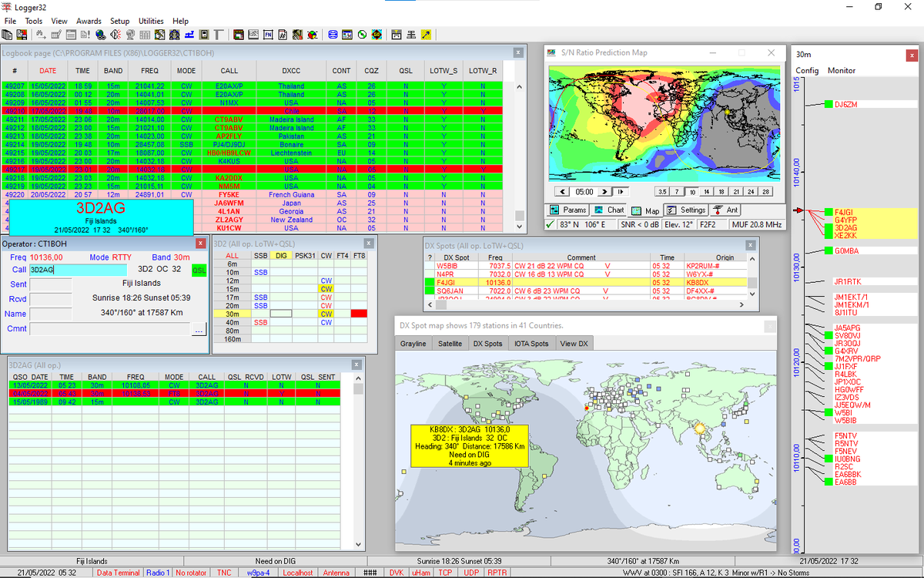Select the 7 MHz band button

(x=677, y=191)
